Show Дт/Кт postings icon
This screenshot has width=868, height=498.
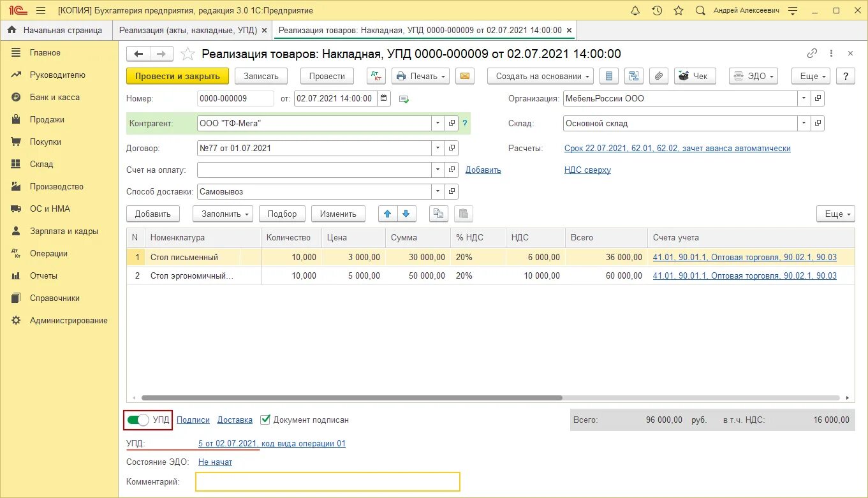[x=376, y=76]
